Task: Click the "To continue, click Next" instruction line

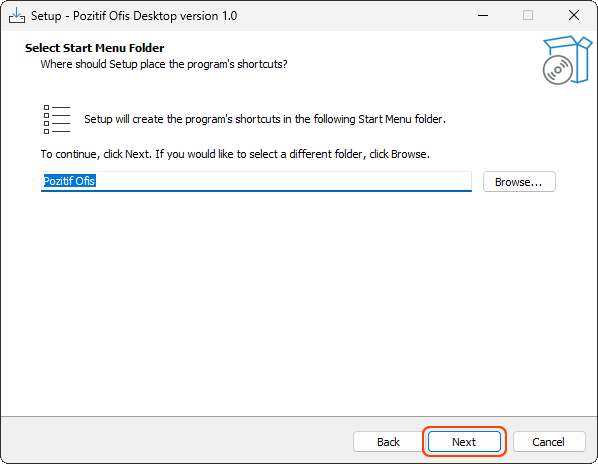Action: pos(235,154)
